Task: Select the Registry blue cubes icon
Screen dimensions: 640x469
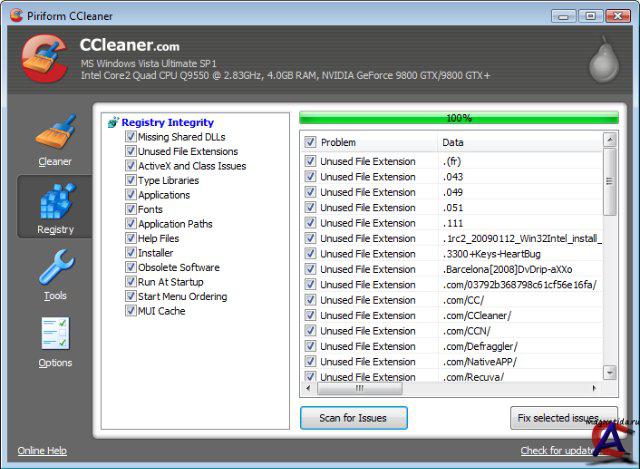Action: [58, 201]
